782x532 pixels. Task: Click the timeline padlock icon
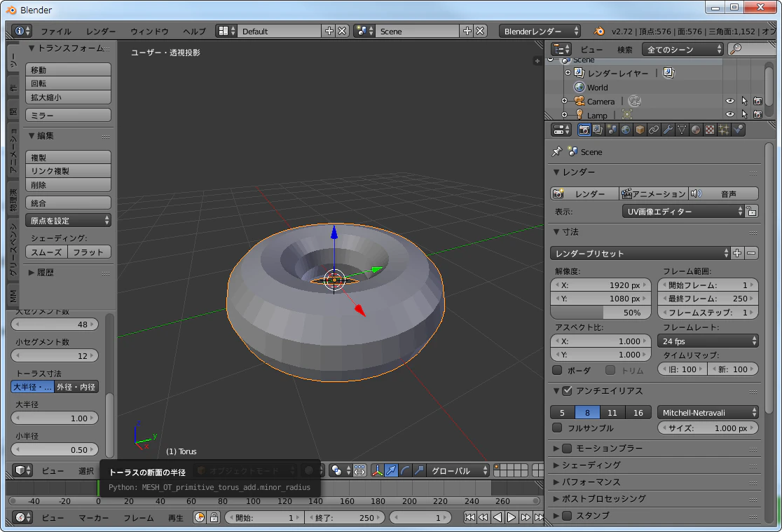214,517
